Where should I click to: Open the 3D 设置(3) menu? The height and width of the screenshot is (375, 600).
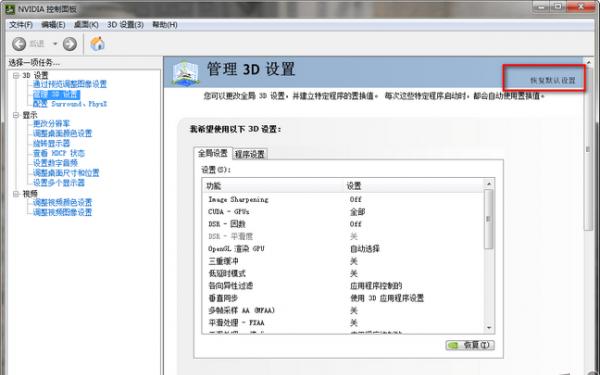pyautogui.click(x=125, y=25)
